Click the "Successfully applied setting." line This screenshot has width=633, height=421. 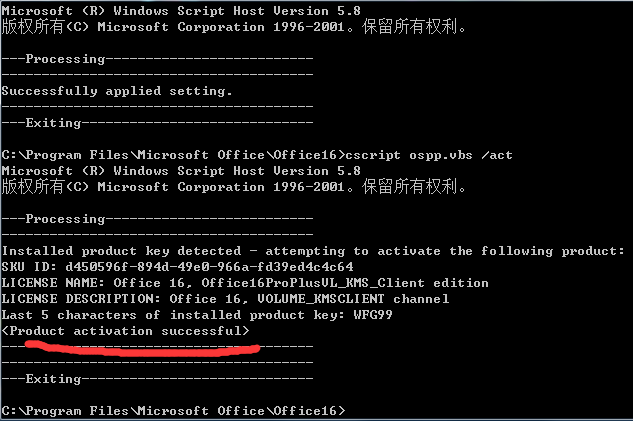click(117, 91)
